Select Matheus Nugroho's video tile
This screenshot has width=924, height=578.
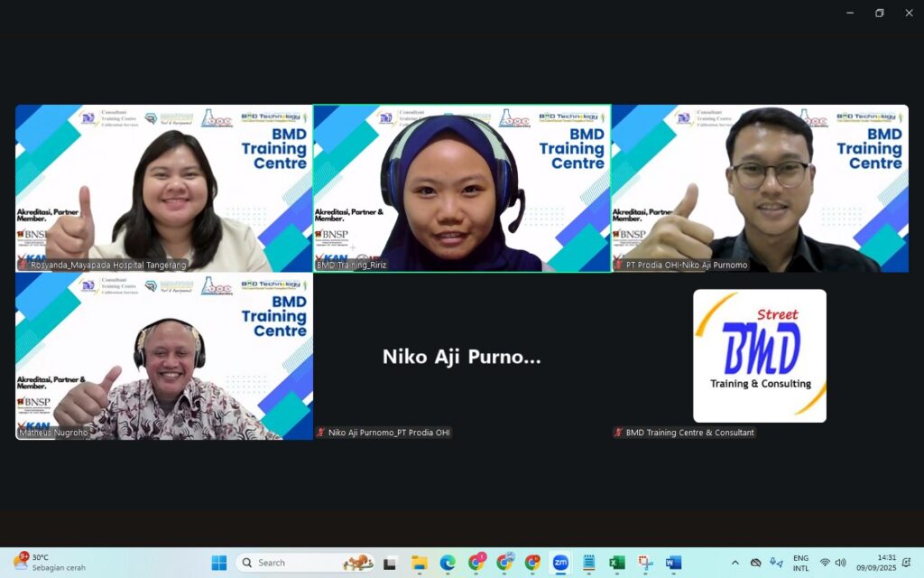coord(163,356)
